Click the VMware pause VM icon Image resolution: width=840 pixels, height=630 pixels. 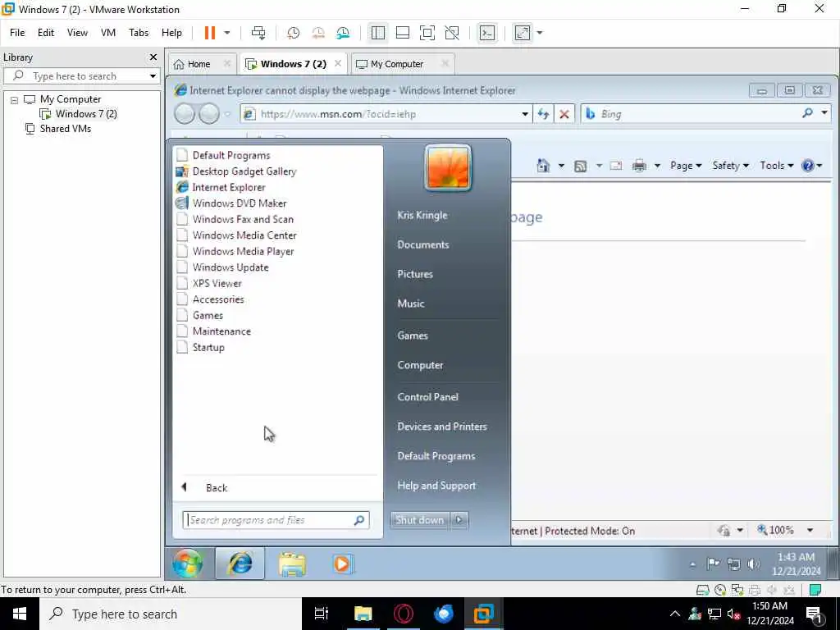tap(209, 33)
